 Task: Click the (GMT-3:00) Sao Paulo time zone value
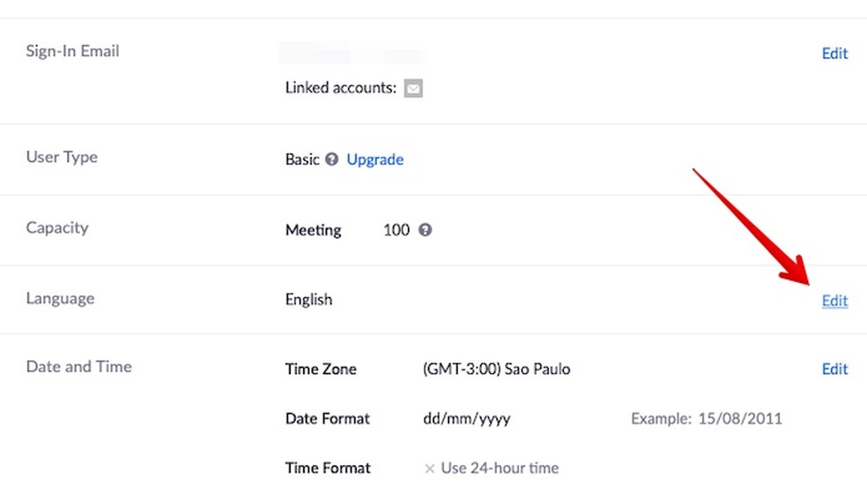[x=497, y=369]
